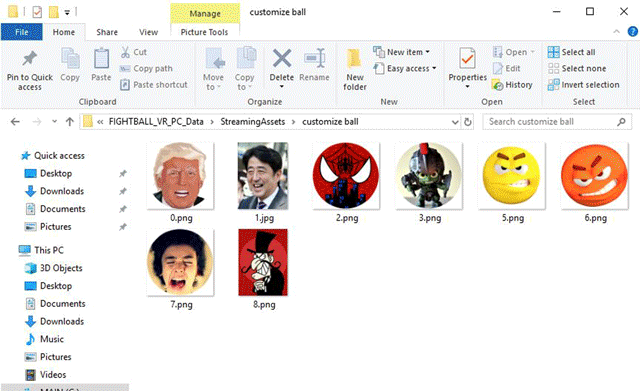Open the History option in Open group

point(512,85)
